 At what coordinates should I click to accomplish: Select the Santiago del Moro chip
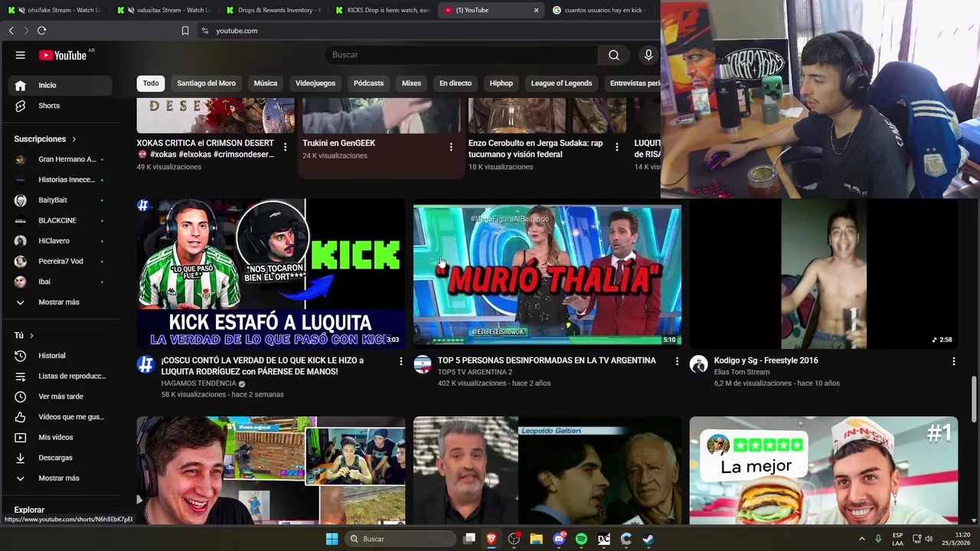pos(206,83)
